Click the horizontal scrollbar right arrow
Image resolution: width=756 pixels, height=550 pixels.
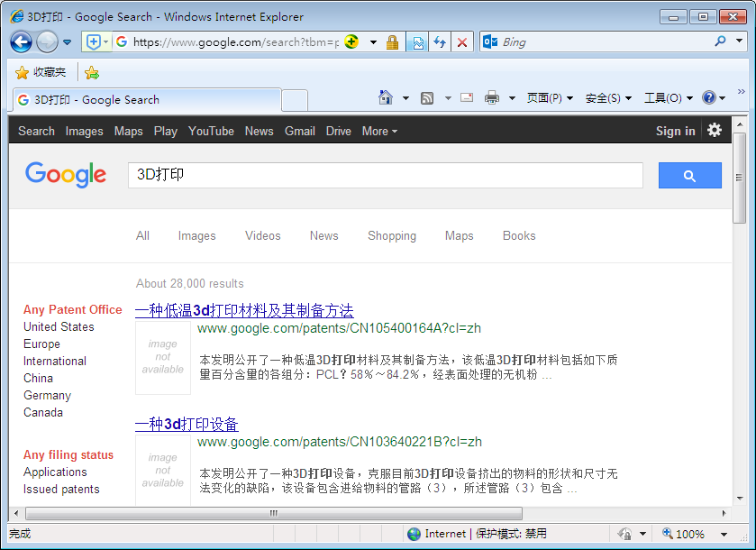[724, 513]
